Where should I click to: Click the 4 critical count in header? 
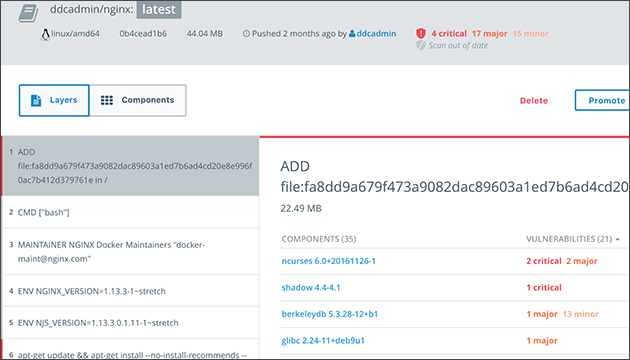click(x=449, y=34)
